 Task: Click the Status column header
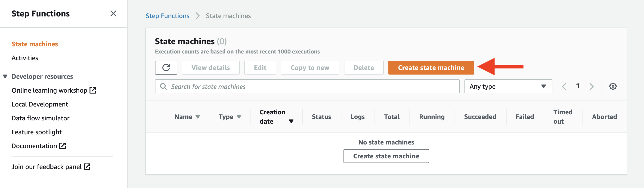321,117
